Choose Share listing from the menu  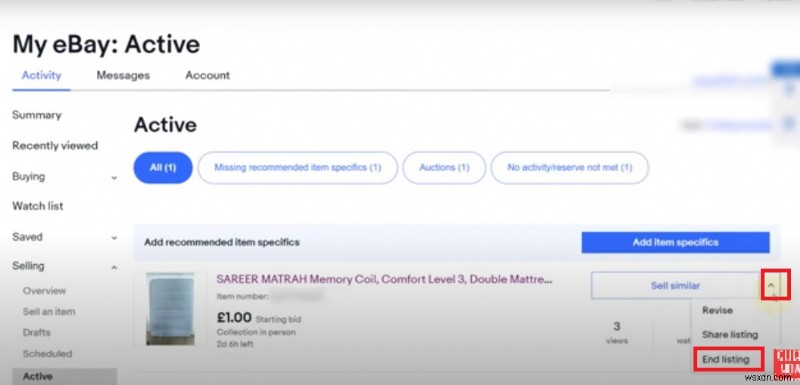[730, 335]
